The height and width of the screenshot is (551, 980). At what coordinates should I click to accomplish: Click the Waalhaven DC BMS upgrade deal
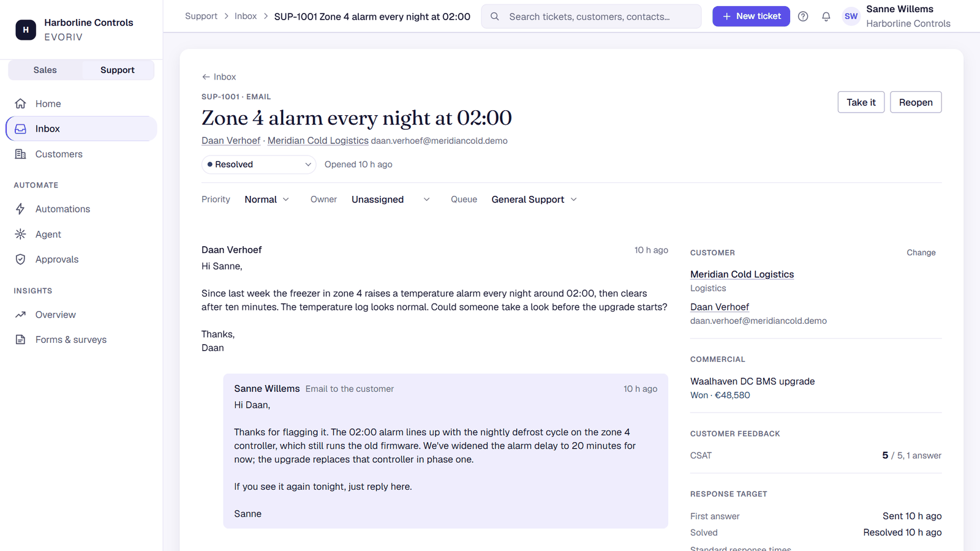(752, 381)
